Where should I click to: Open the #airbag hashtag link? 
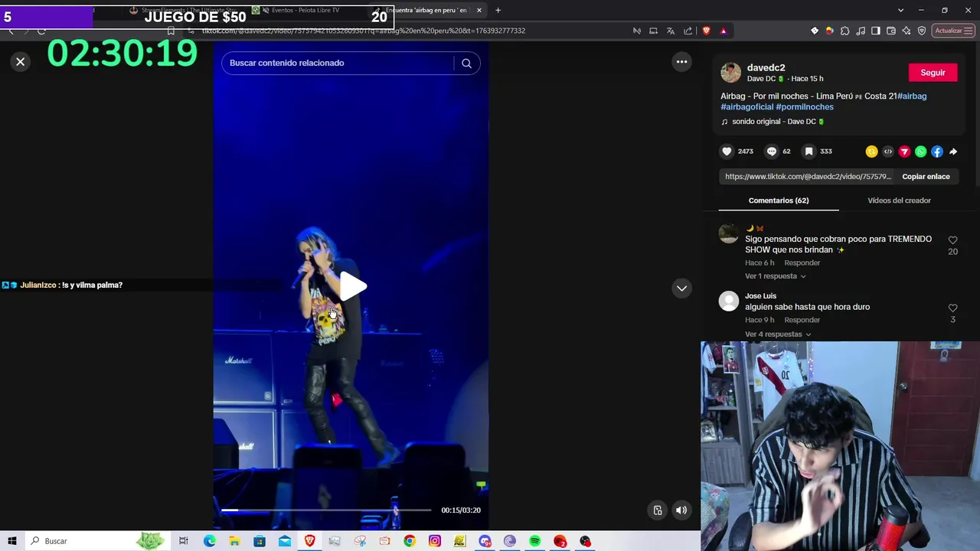pyautogui.click(x=912, y=96)
